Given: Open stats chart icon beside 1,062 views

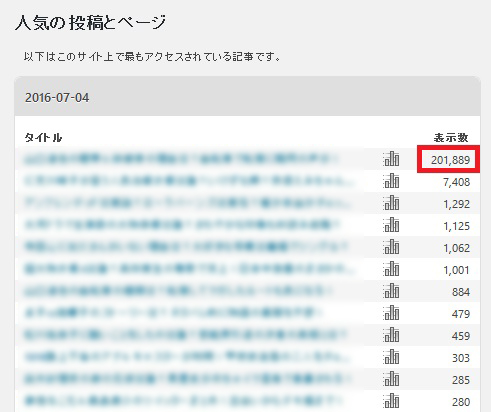Looking at the screenshot, I should [391, 247].
